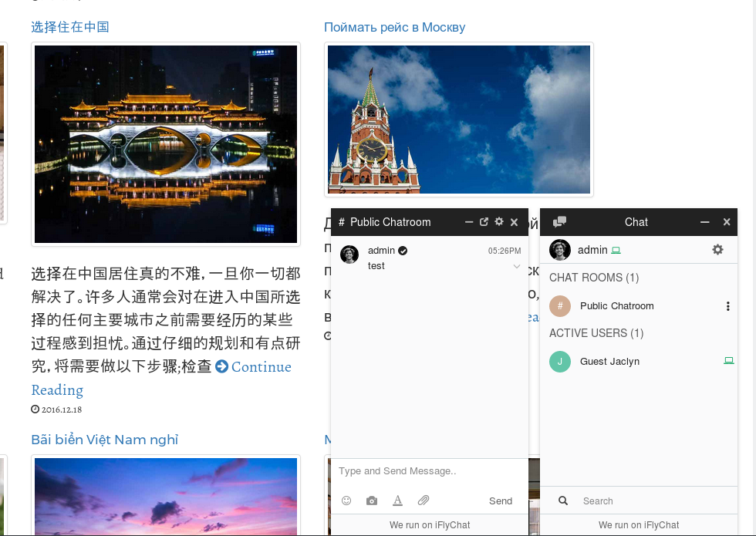Click the camera icon to send photo
The image size is (756, 536).
[x=372, y=501]
